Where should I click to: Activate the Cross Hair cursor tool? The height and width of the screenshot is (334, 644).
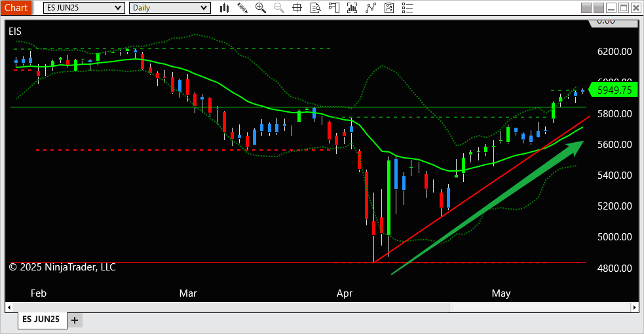297,8
